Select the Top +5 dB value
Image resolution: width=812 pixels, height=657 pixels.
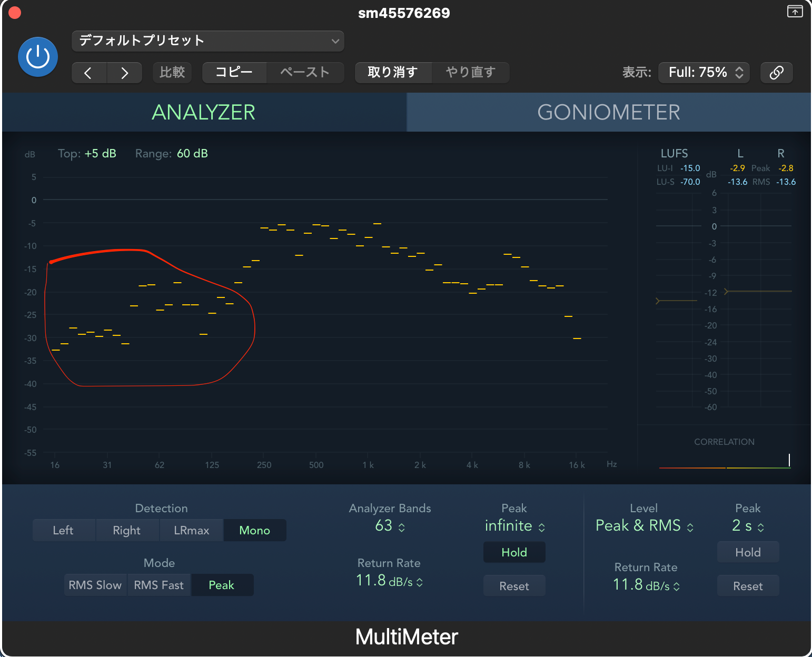pyautogui.click(x=100, y=154)
